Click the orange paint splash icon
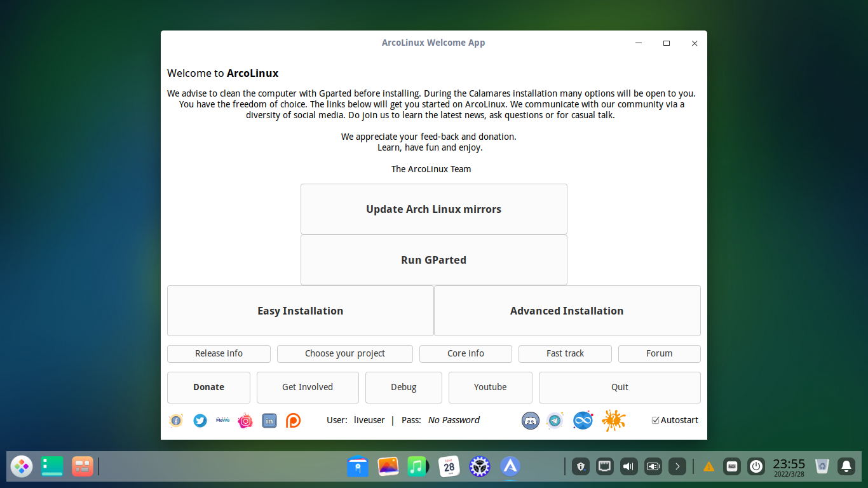 click(x=614, y=420)
